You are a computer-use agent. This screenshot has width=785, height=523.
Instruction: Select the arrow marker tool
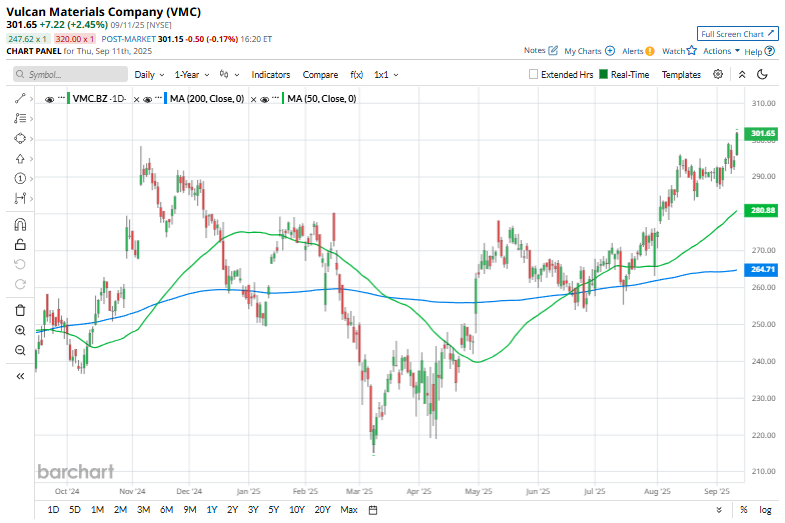pos(20,159)
